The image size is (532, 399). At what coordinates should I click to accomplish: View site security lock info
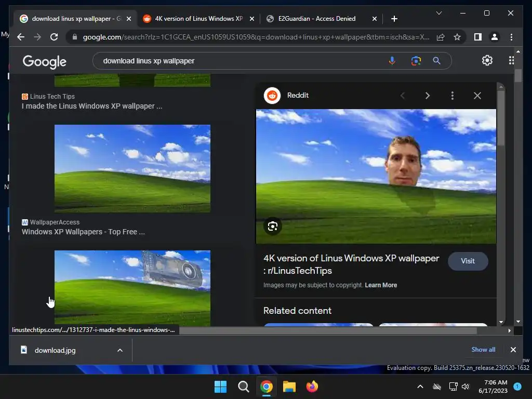click(75, 37)
